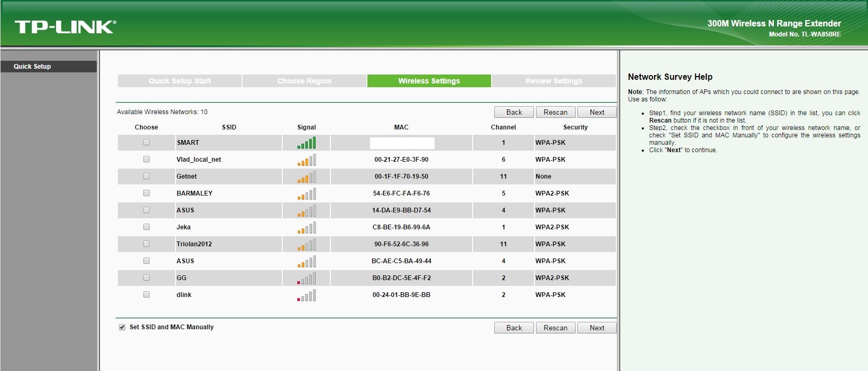Check the SMART network checkbox

click(146, 142)
